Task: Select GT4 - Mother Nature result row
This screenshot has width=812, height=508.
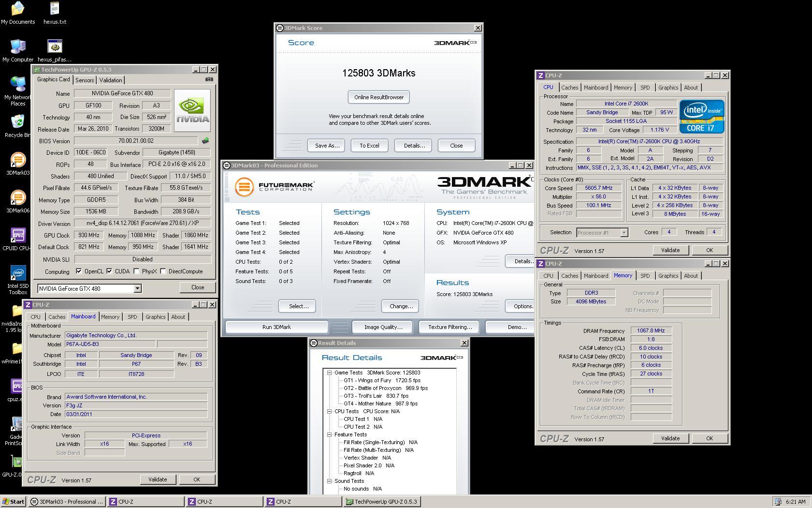Action: pos(380,403)
